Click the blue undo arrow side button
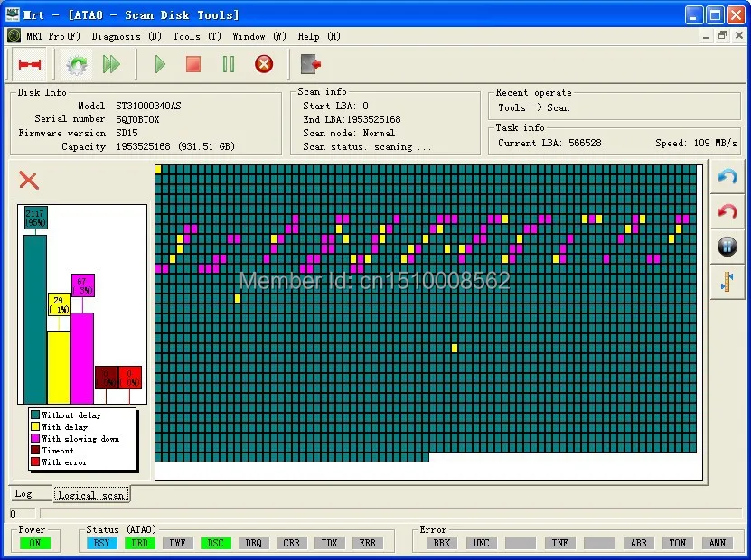This screenshot has height=560, width=751. [x=728, y=178]
